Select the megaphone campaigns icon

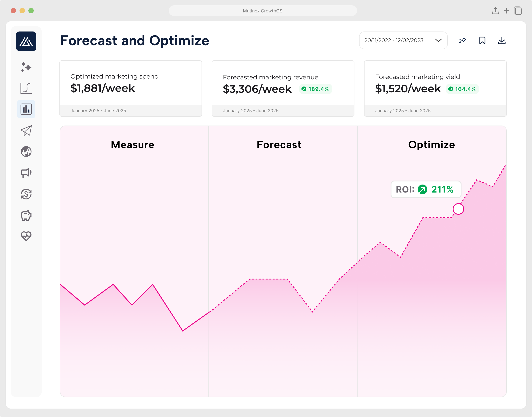[x=26, y=173]
